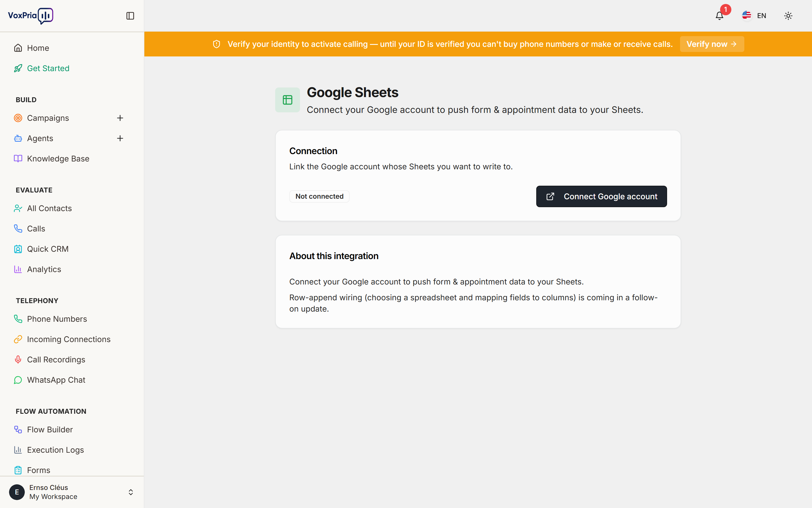
Task: Click the All Contacts person icon
Action: 18,208
